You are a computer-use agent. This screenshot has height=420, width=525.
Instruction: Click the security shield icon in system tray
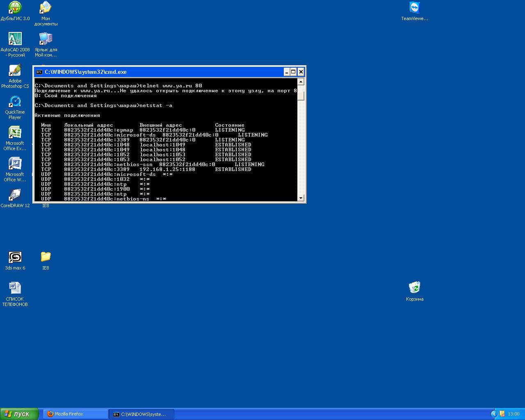[502, 414]
